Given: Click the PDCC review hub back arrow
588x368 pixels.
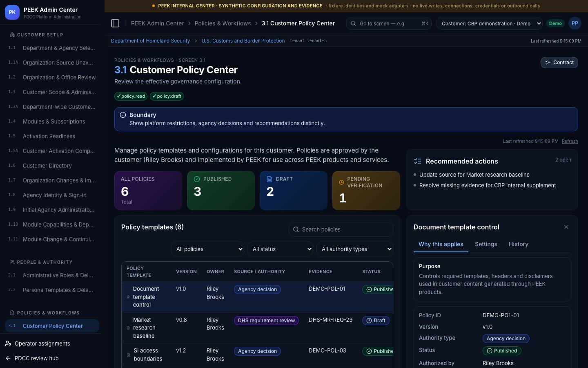Looking at the screenshot, I should pyautogui.click(x=8, y=358).
